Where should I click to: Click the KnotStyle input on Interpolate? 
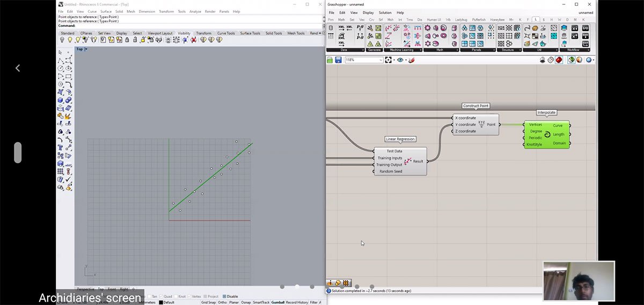pos(535,144)
